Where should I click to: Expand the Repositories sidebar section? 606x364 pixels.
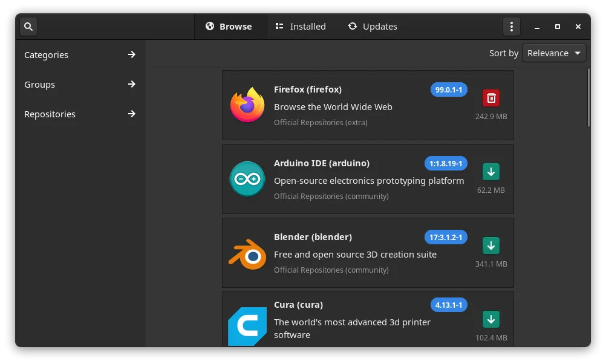coord(80,114)
